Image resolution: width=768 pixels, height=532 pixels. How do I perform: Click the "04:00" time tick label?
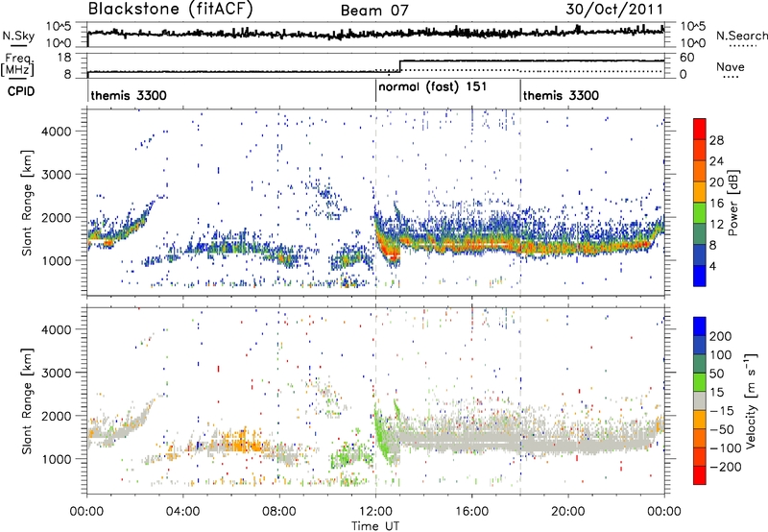[x=182, y=512]
